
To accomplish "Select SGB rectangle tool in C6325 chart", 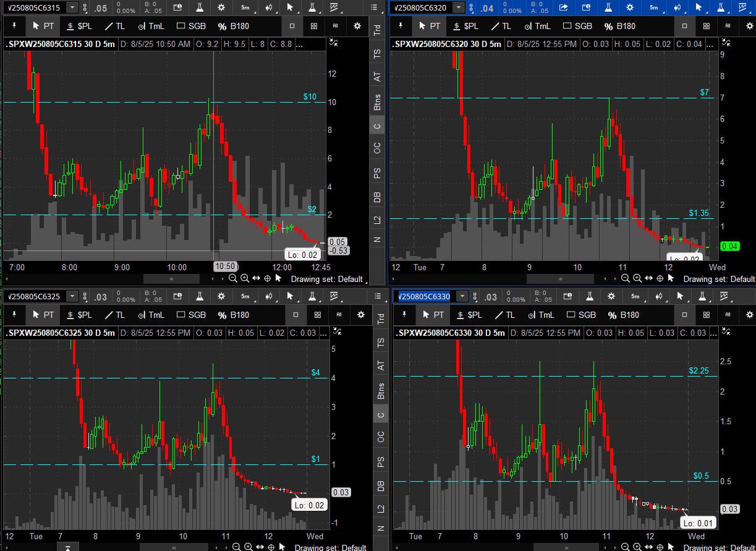I will click(x=191, y=315).
